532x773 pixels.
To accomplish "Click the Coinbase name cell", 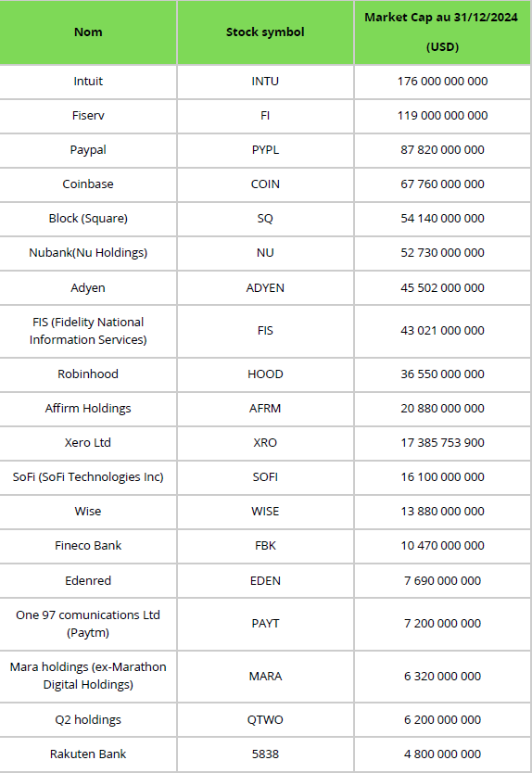I will 88,184.
